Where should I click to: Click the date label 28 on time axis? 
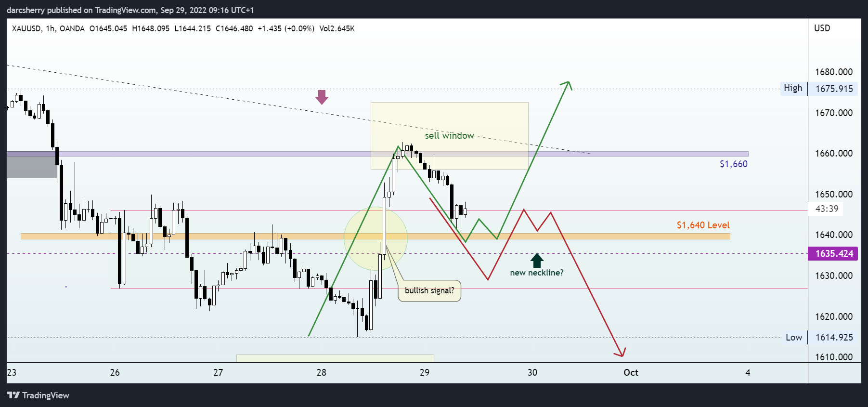point(321,372)
